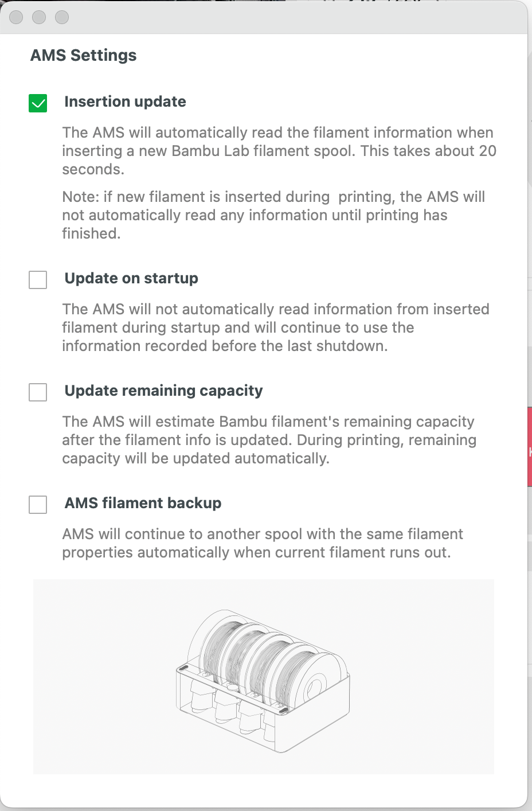Click the "AMS filament backup" label
This screenshot has width=532, height=811.
[x=143, y=503]
